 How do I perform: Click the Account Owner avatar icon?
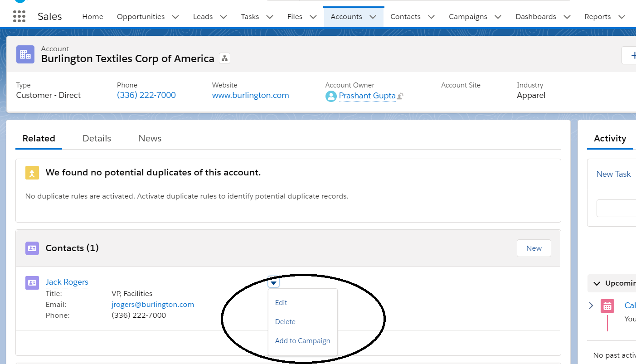[x=331, y=96]
